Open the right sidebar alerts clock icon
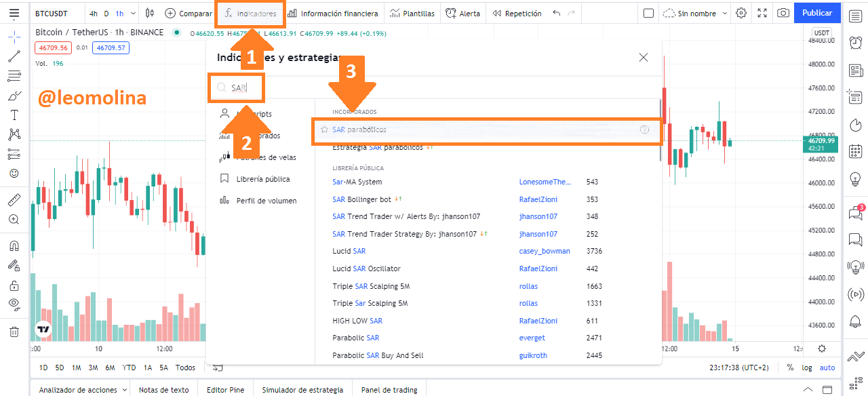 coord(855,43)
